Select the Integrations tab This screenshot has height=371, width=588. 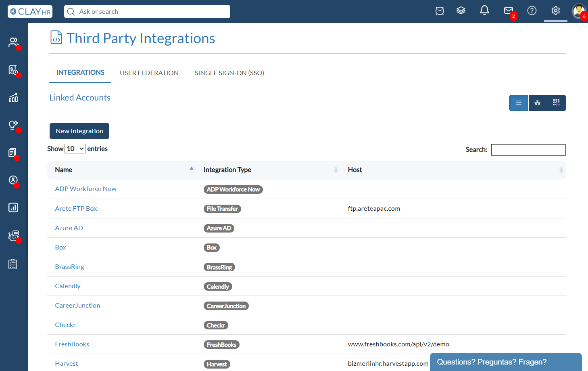pos(80,73)
